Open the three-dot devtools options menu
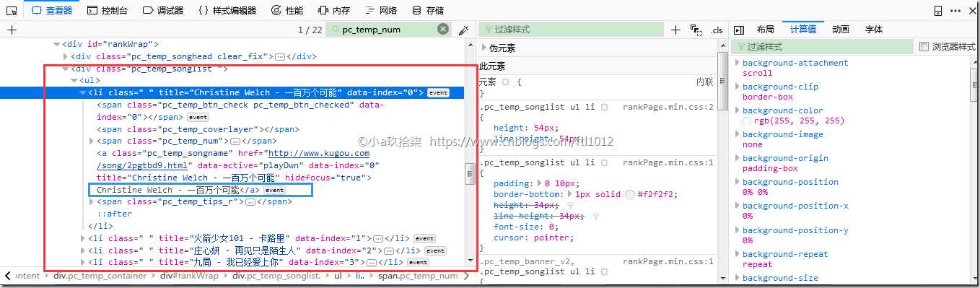This screenshot has height=288, width=980. coord(956,10)
